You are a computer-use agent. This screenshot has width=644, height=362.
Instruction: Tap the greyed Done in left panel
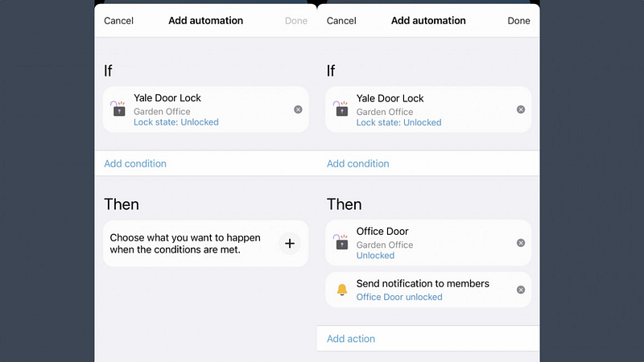296,21
